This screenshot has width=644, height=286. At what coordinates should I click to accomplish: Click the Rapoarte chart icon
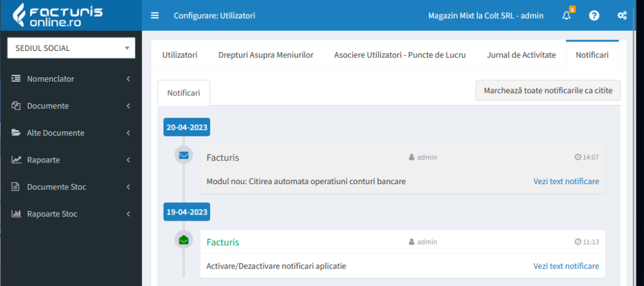[x=16, y=160]
